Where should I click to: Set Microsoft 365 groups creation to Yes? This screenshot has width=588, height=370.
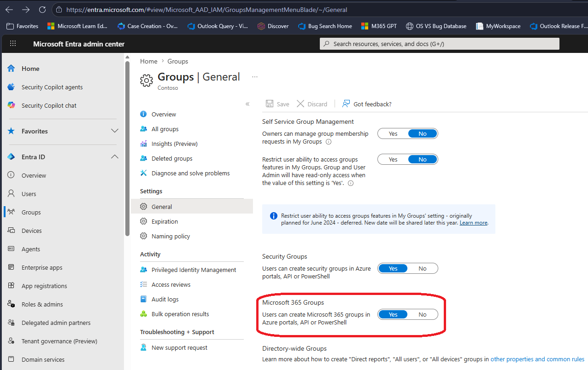[393, 314]
